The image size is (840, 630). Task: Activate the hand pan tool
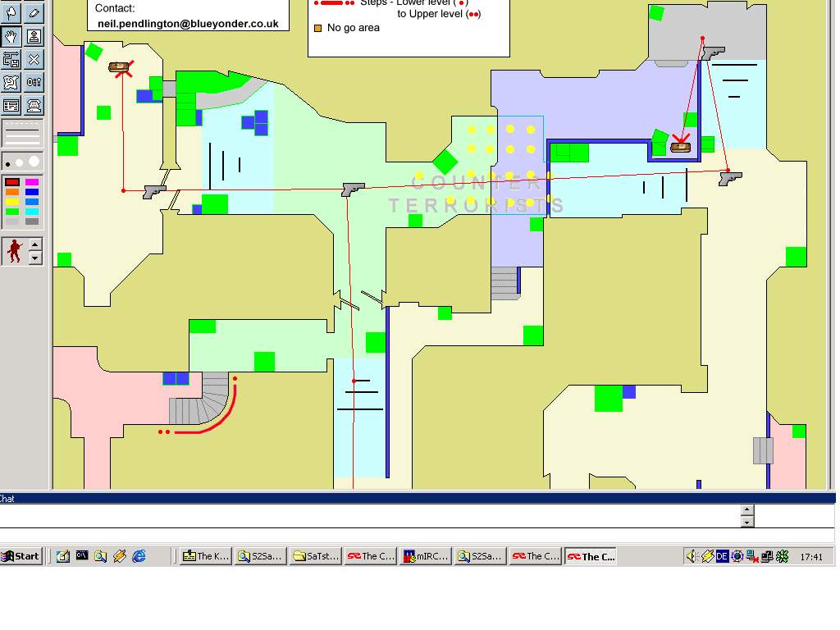11,36
